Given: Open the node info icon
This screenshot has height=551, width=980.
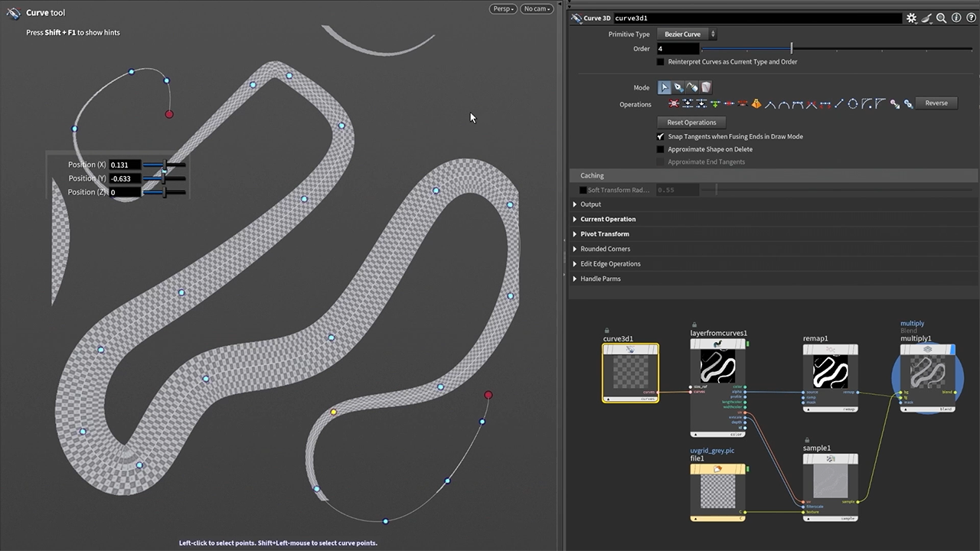Looking at the screenshot, I should tap(955, 18).
